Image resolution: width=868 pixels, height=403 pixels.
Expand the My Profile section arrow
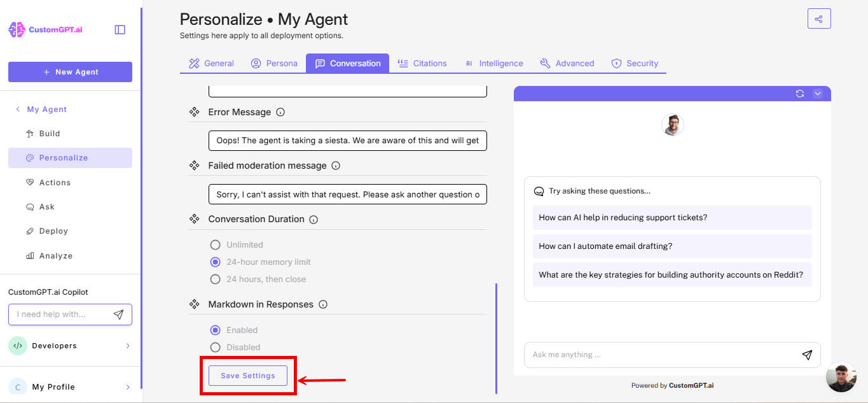[128, 387]
